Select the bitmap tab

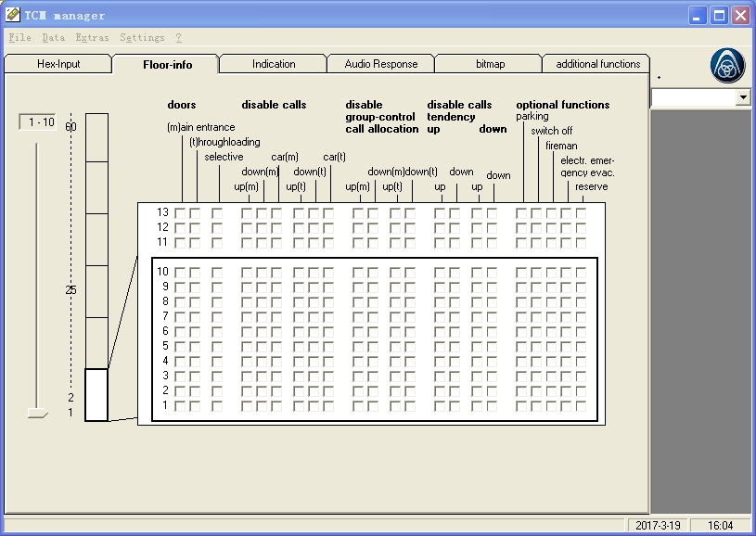tap(487, 64)
